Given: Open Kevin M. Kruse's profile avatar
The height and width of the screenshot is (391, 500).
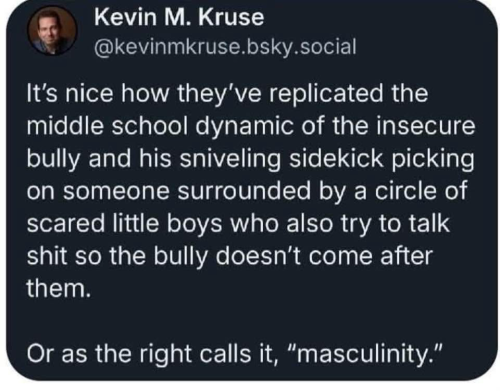Looking at the screenshot, I should coord(52,31).
